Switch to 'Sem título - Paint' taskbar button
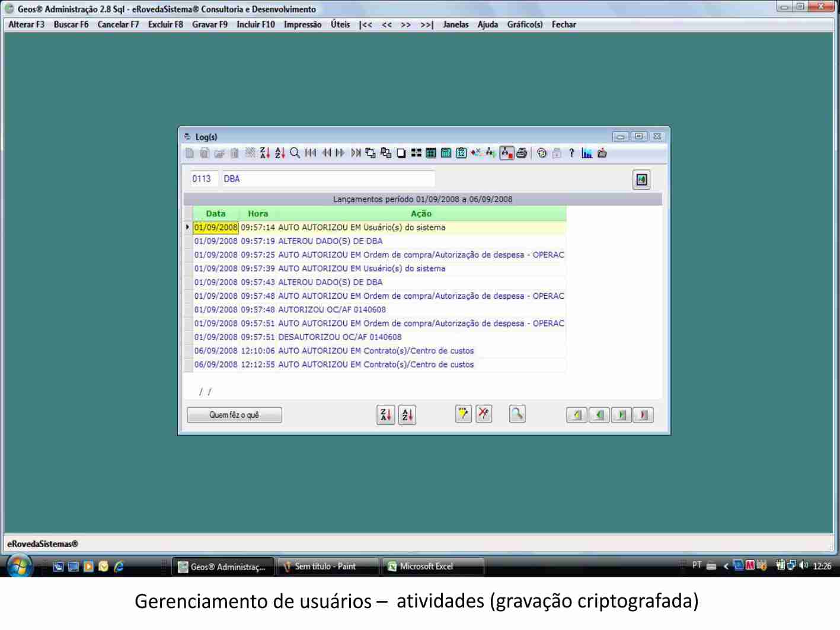Screen dimensions: 840x630 coord(328,567)
